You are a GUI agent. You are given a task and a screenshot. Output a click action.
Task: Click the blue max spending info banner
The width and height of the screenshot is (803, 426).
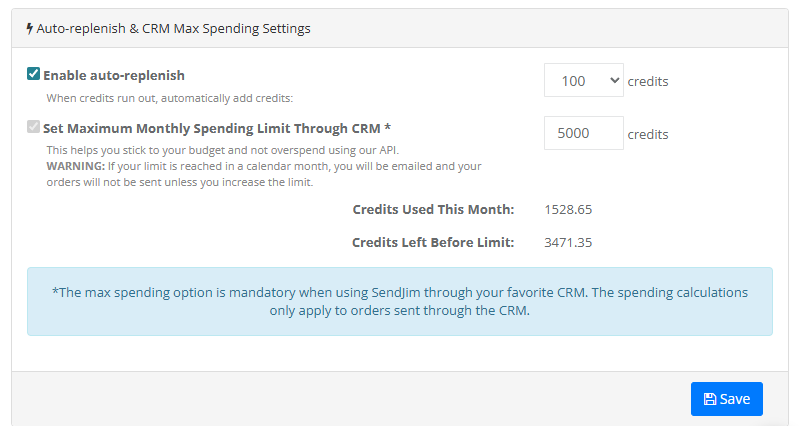(x=399, y=301)
